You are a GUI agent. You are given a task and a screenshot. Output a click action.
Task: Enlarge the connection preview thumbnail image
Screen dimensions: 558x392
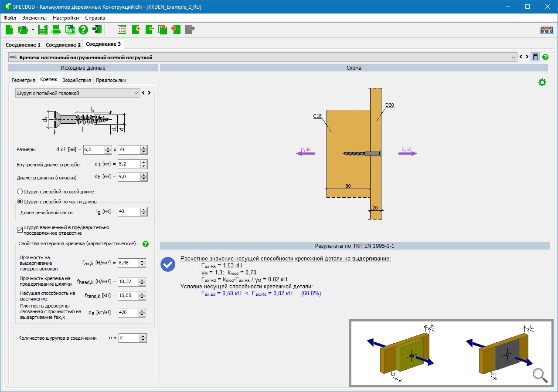click(540, 375)
